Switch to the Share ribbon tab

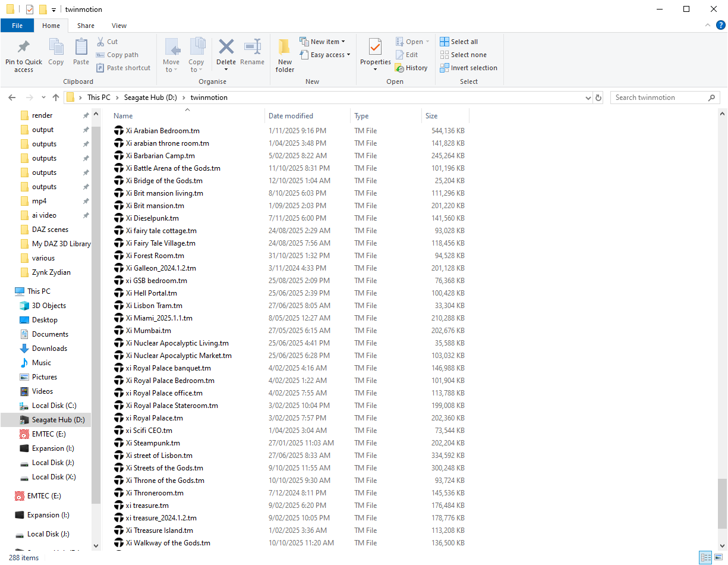pos(86,26)
